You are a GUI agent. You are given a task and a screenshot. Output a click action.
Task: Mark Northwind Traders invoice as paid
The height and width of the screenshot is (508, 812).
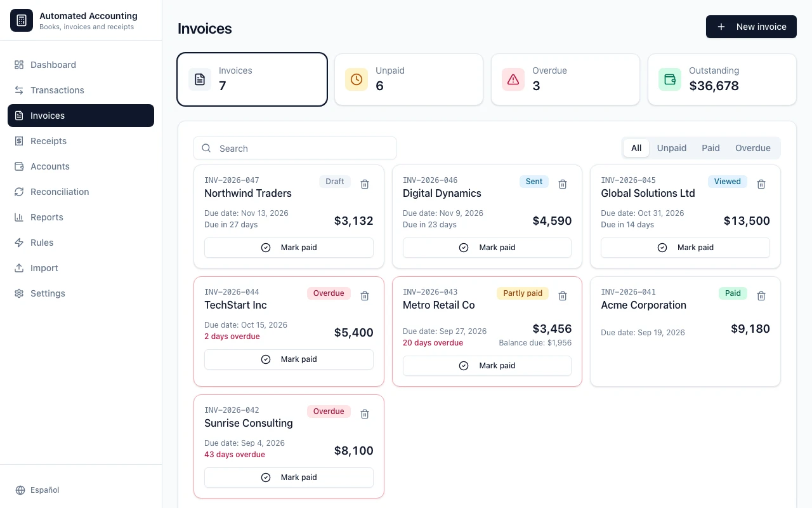click(289, 248)
